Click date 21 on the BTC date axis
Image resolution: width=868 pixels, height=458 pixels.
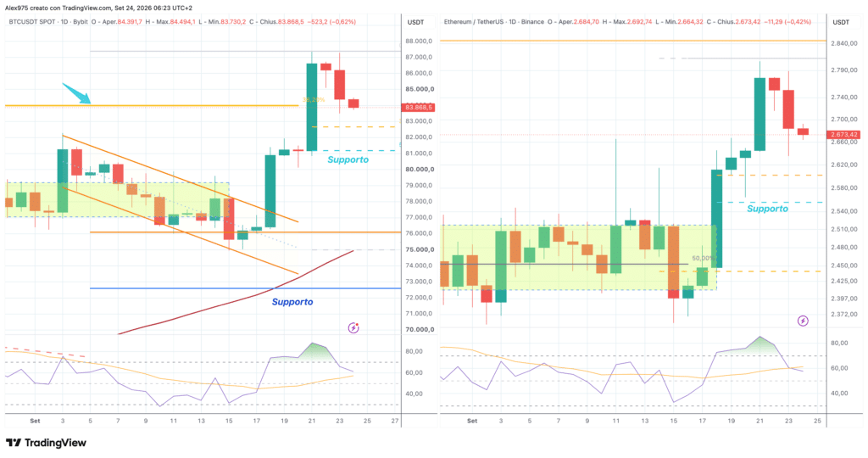(312, 421)
